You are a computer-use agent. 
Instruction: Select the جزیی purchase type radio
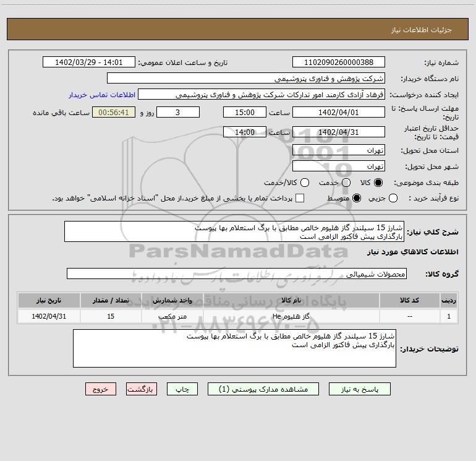(393, 198)
